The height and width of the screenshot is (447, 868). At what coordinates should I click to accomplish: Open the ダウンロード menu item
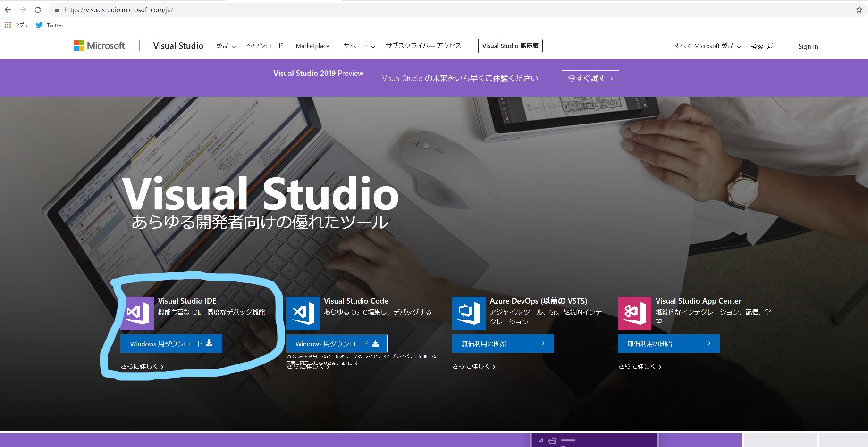265,46
